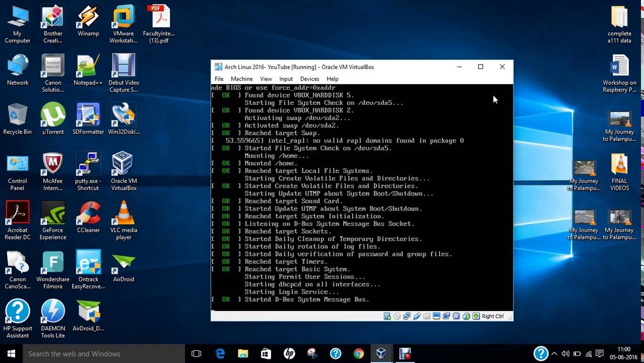
Task: Click the optical disk indicator in VirtualBox status bar
Action: tap(397, 316)
